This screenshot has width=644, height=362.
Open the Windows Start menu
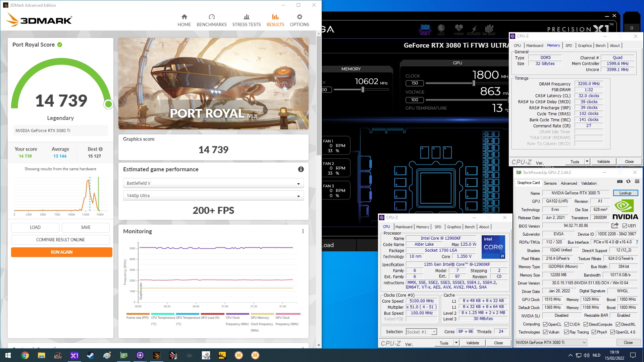click(x=8, y=355)
